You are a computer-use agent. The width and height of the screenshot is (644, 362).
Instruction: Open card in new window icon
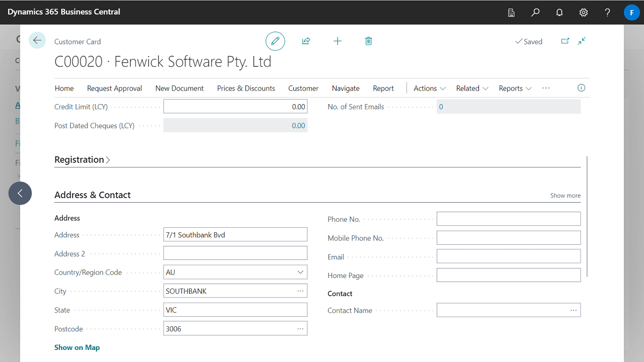[x=565, y=41]
